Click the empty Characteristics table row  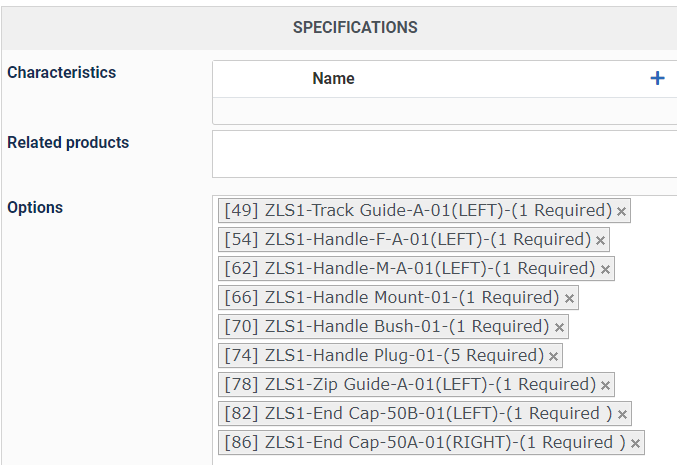pos(444,111)
